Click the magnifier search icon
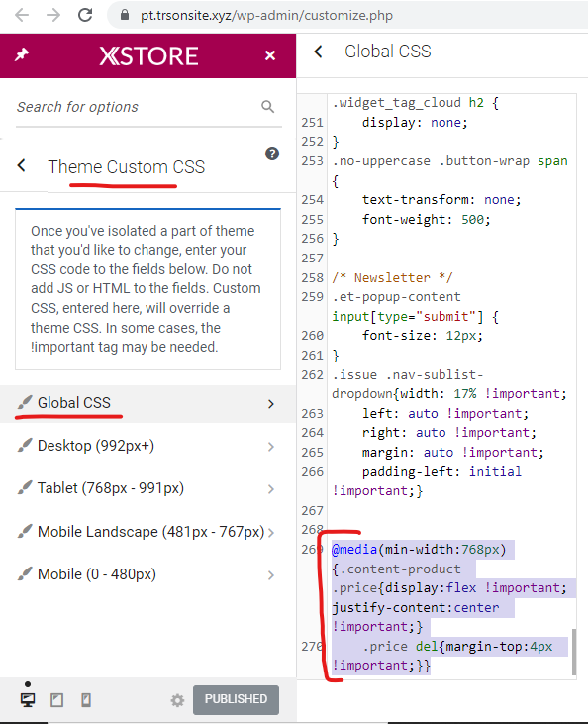Viewport: 588px width, 724px height. tap(267, 107)
